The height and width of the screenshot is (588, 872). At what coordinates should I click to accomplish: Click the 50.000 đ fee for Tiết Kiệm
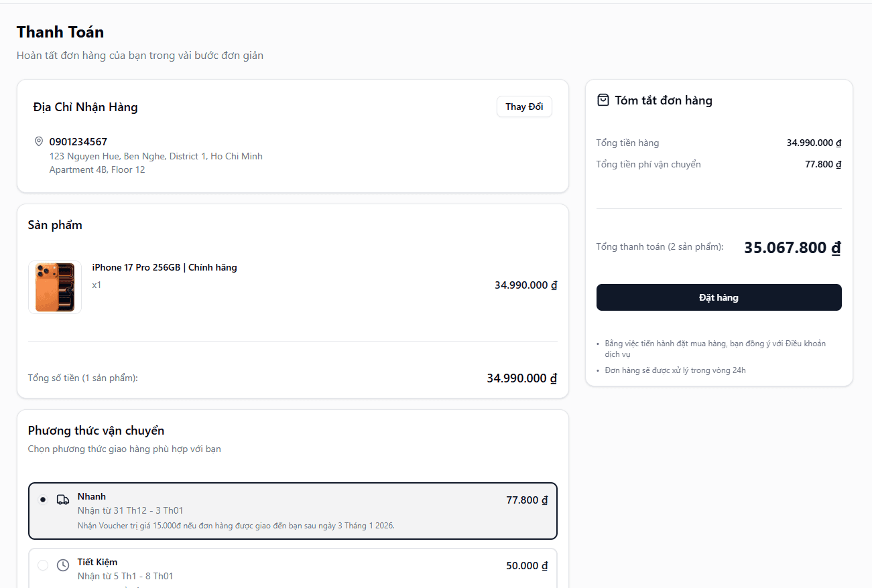(526, 565)
